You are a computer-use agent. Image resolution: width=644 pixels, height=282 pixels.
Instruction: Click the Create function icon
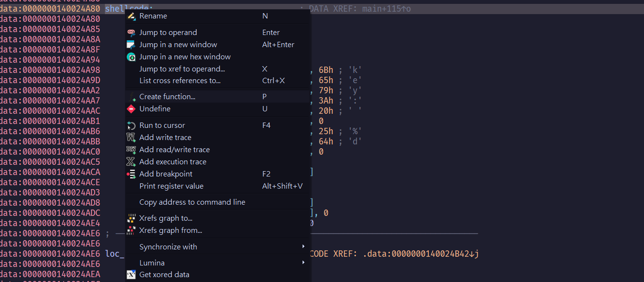[x=131, y=97]
